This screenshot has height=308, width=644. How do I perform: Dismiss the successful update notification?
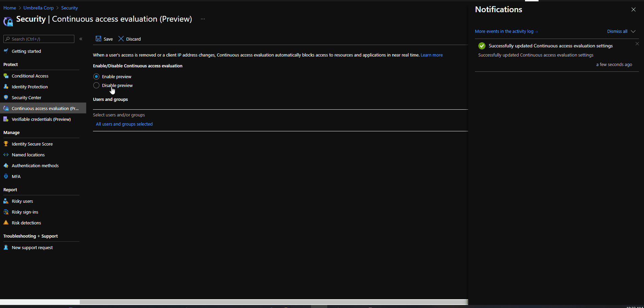637,44
